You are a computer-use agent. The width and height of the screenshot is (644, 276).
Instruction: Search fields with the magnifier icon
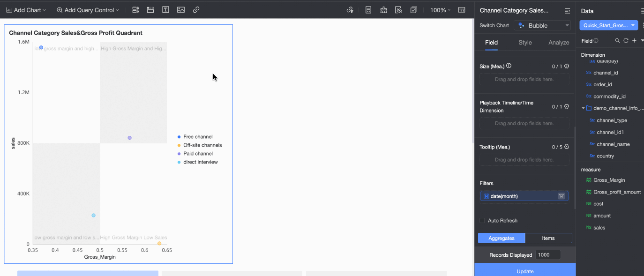click(617, 41)
